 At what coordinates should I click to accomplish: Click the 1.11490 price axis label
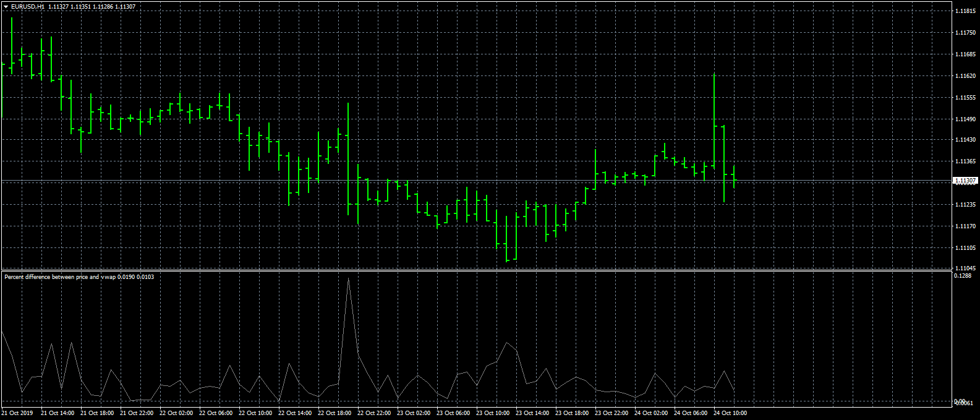pos(966,119)
